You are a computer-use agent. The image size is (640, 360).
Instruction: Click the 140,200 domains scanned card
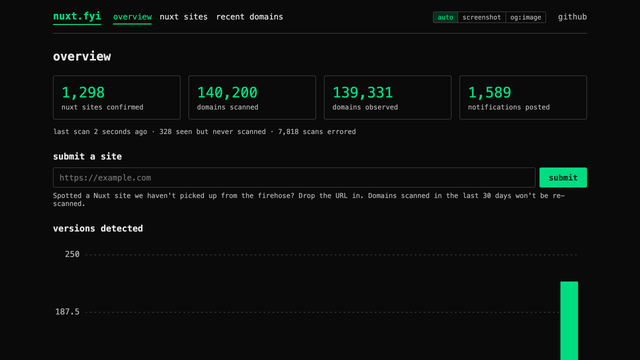click(x=252, y=98)
